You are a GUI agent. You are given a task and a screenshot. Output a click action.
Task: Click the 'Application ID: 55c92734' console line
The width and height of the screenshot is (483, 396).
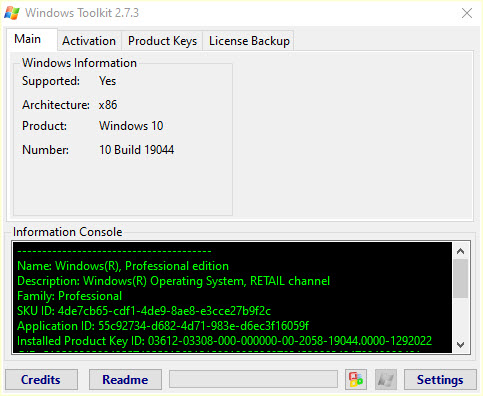tap(163, 326)
